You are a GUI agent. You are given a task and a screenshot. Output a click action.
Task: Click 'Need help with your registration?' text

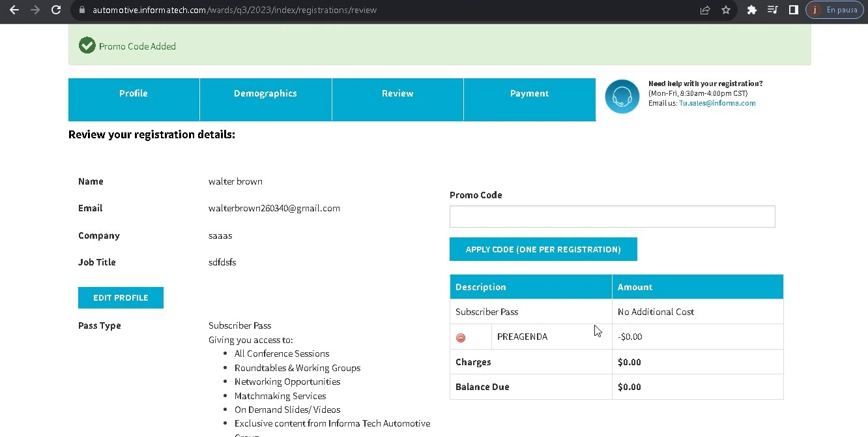(705, 83)
